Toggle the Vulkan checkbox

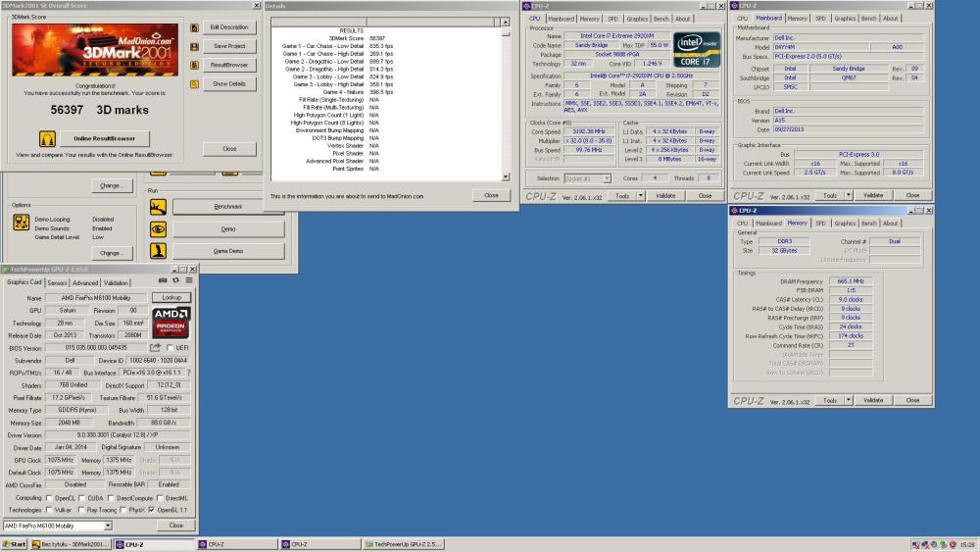point(49,510)
